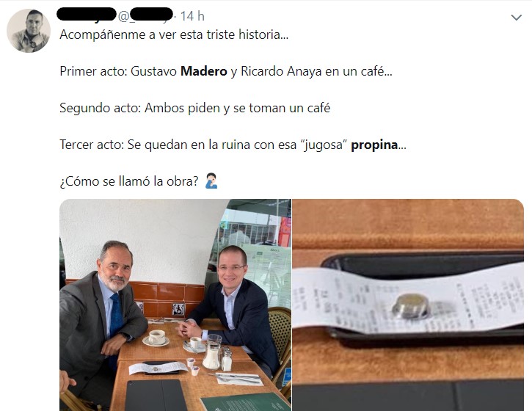Click the facepalm emoji in the tweet
532x411 pixels.
211,181
